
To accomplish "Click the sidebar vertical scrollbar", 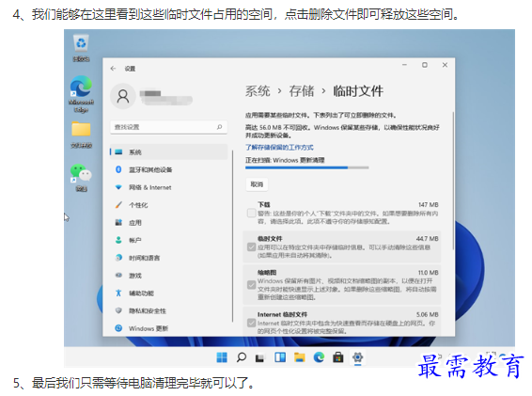I will (x=233, y=236).
